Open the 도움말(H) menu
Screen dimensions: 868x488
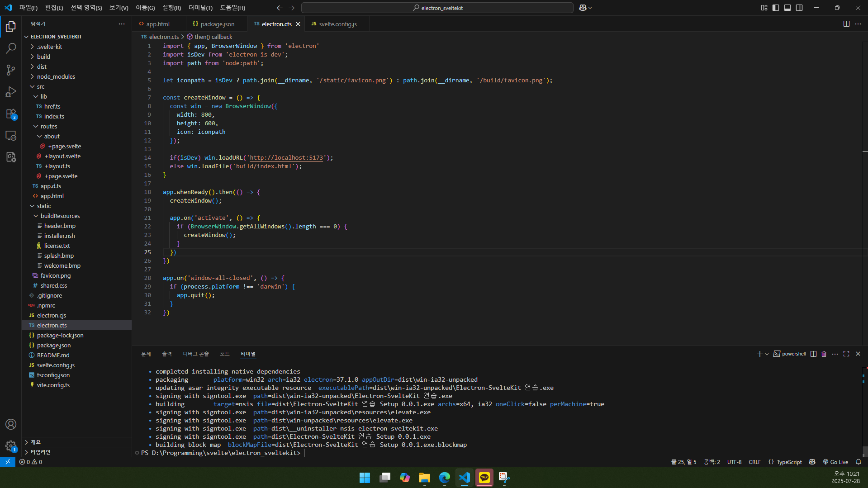pyautogui.click(x=232, y=8)
